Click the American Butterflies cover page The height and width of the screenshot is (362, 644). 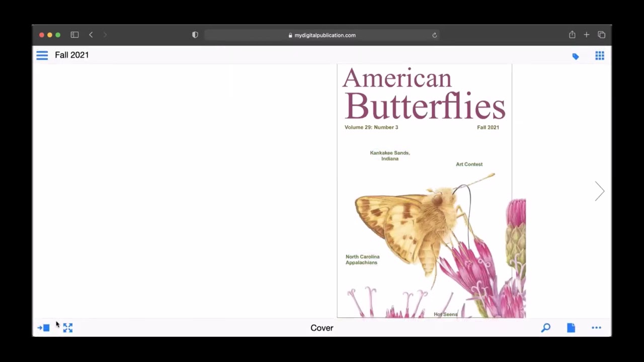425,191
